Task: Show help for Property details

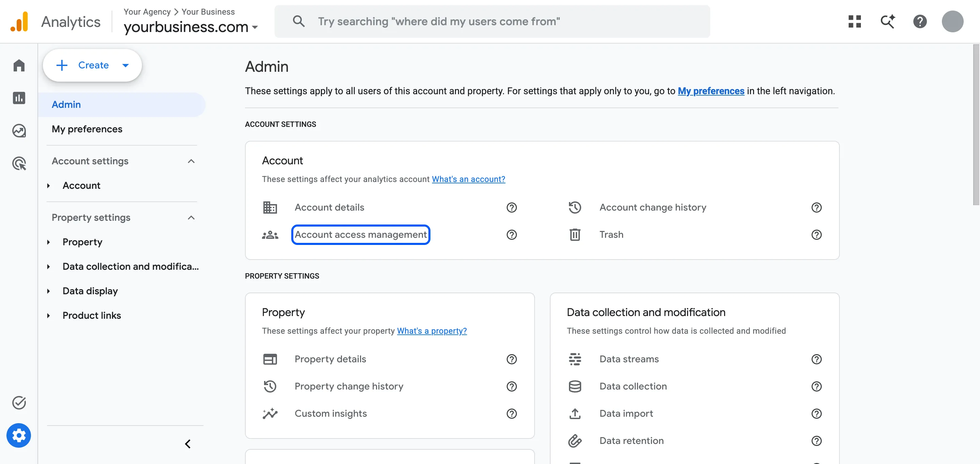Action: pos(512,360)
